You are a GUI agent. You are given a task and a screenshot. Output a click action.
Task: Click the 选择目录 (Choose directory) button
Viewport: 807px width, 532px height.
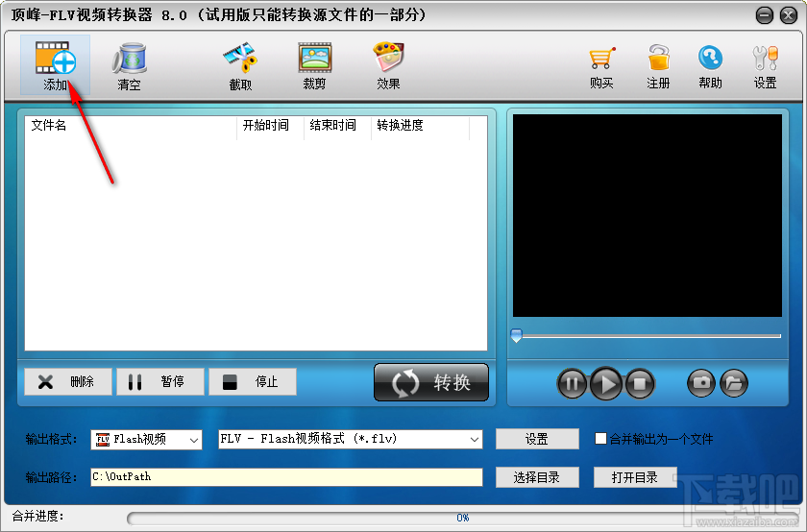click(x=537, y=477)
